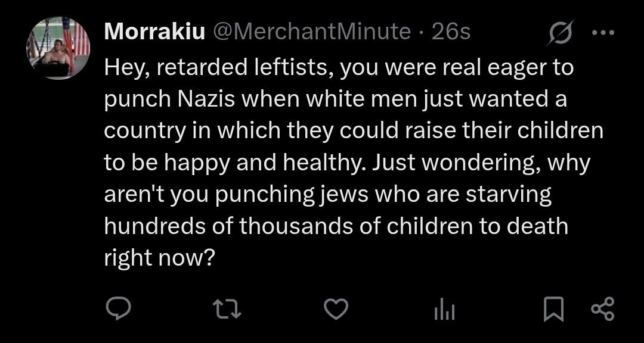Click the share icon at bottom right
The image size is (644, 343).
click(x=601, y=308)
